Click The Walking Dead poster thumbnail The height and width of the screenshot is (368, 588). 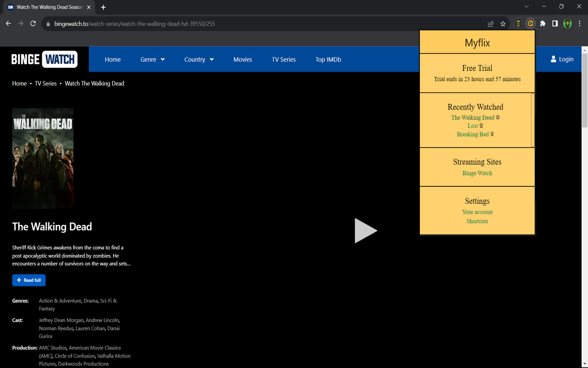tap(43, 159)
